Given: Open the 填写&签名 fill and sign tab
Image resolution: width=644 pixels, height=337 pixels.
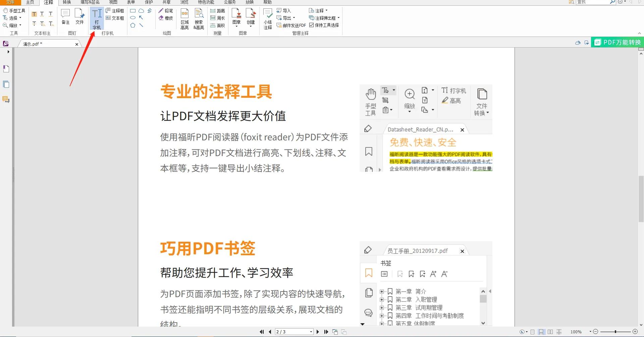Looking at the screenshot, I should pos(90,2).
